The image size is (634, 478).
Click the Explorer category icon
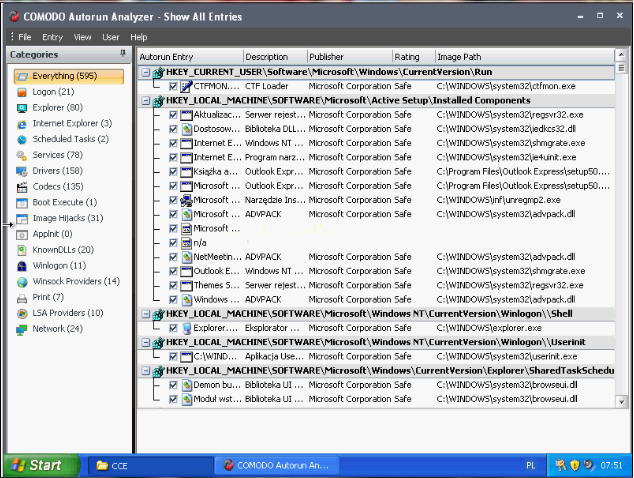[x=22, y=108]
